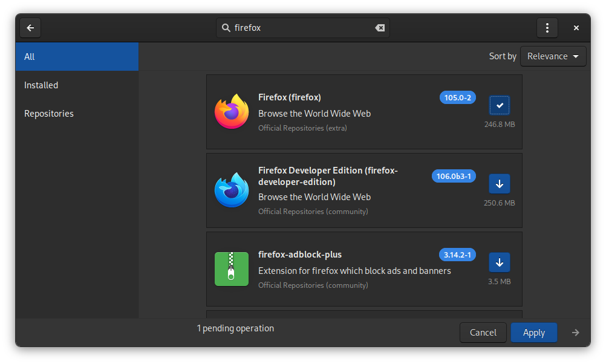Screen dimensions: 606x364
Task: Click the Firefox application icon
Action: (x=232, y=111)
